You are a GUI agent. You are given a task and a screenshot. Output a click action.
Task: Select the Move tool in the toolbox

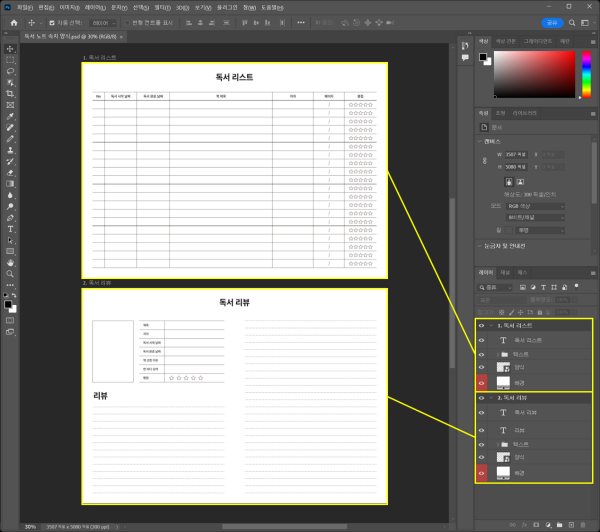click(10, 49)
